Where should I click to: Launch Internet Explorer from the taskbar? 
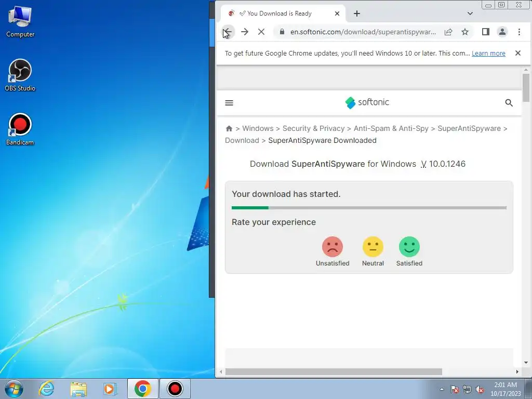point(46,389)
